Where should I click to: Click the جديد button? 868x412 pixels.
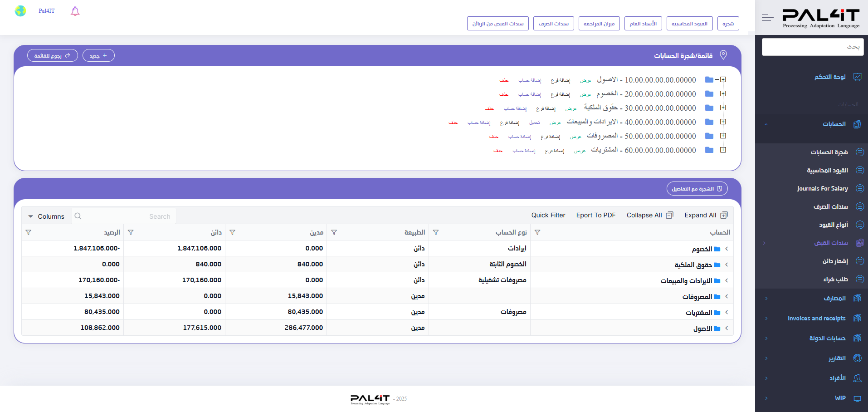coord(98,55)
